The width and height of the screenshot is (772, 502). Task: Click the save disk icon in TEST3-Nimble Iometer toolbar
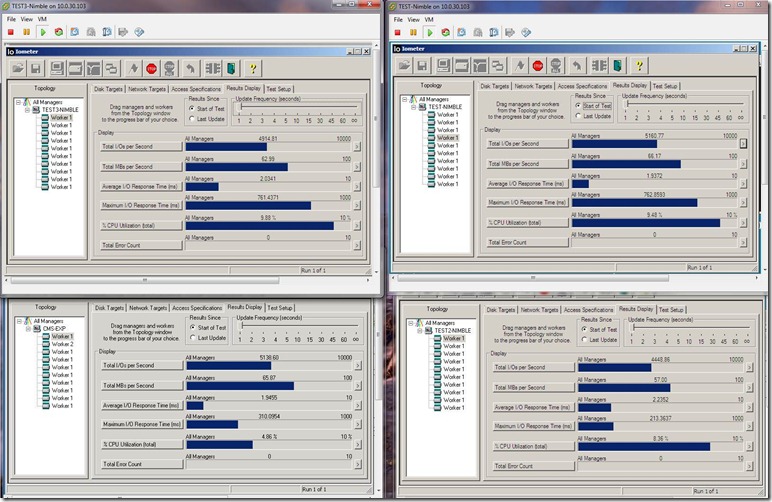click(37, 68)
